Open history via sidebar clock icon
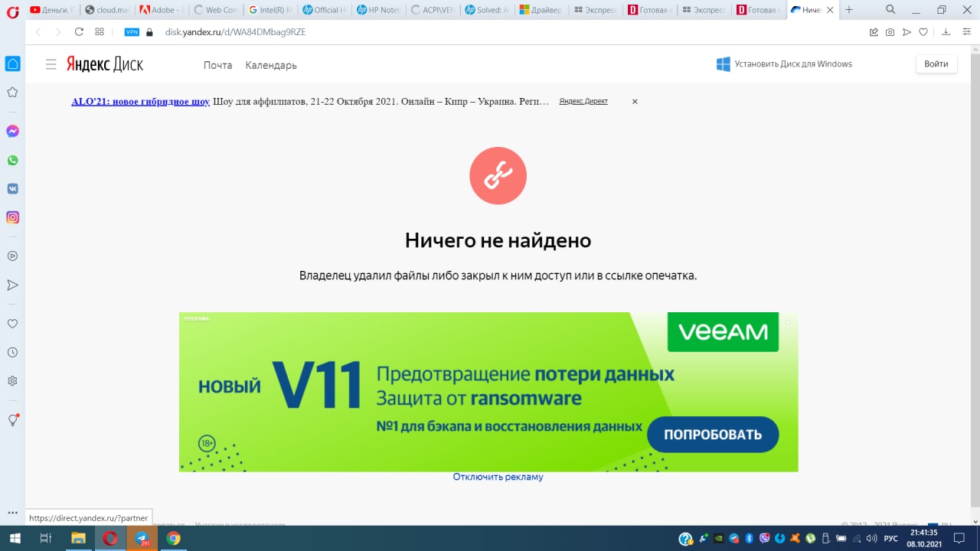 click(x=12, y=353)
